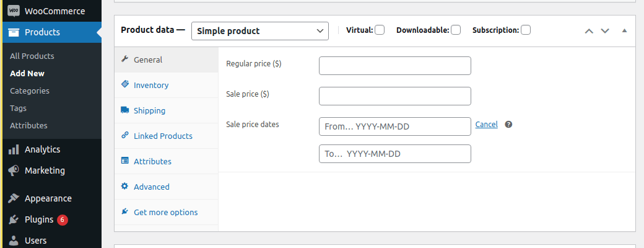Enable the Virtual checkbox
The width and height of the screenshot is (644, 248).
click(380, 30)
